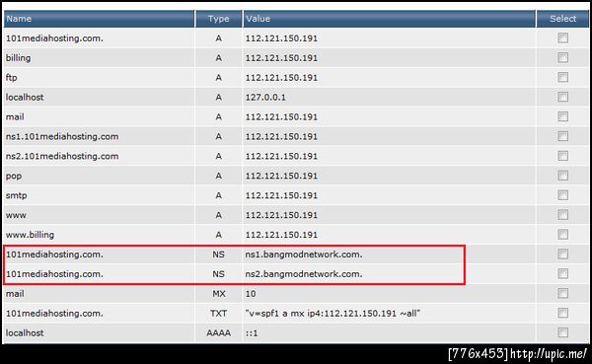Click the MX priority value 10
The image size is (592, 364).
point(251,294)
